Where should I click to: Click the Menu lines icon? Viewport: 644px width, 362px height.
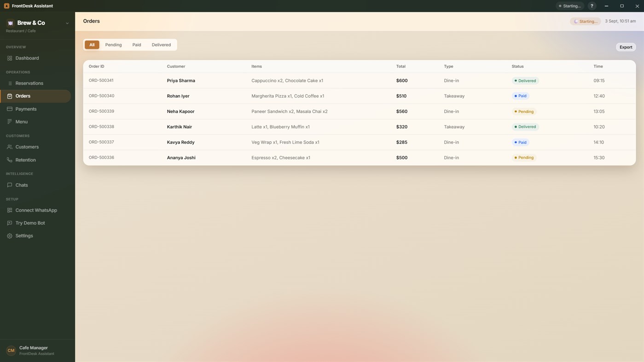tap(10, 122)
